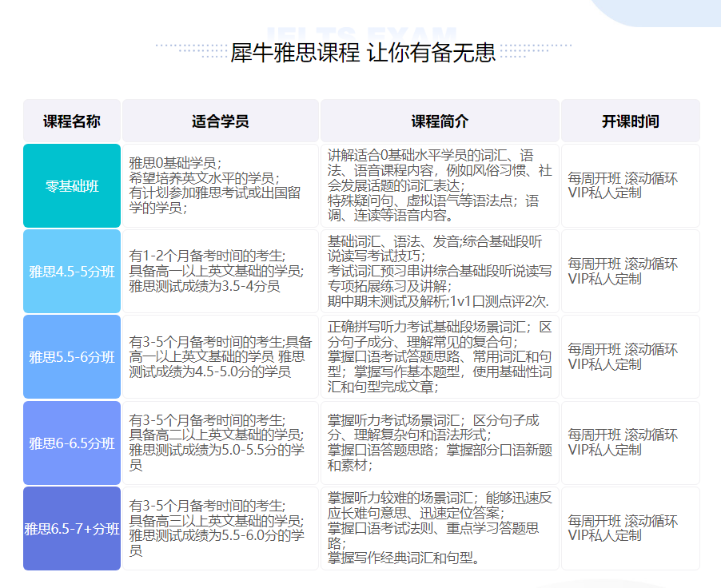Click the start time cell in 雅思4.5-5分班 row
The height and width of the screenshot is (588, 721).
coord(631,272)
